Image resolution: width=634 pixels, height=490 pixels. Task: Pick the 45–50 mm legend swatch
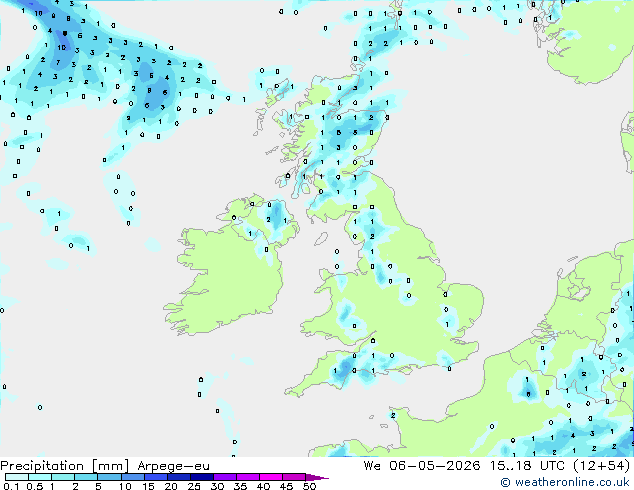coord(294,477)
